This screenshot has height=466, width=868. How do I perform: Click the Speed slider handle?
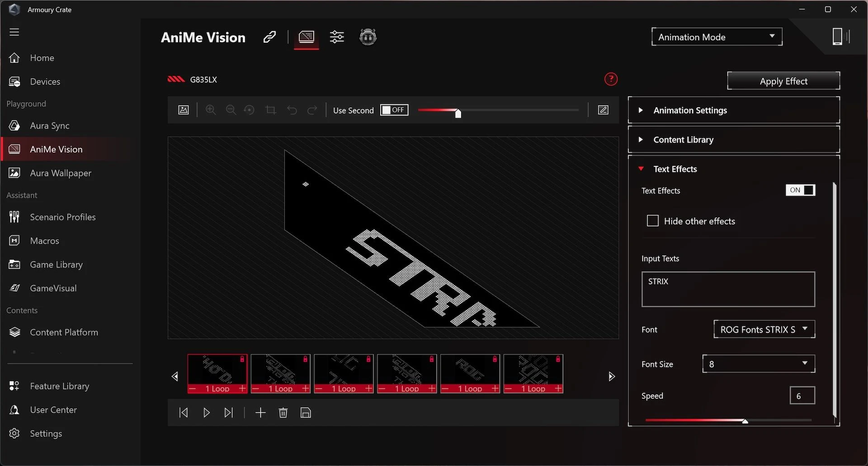[745, 421]
